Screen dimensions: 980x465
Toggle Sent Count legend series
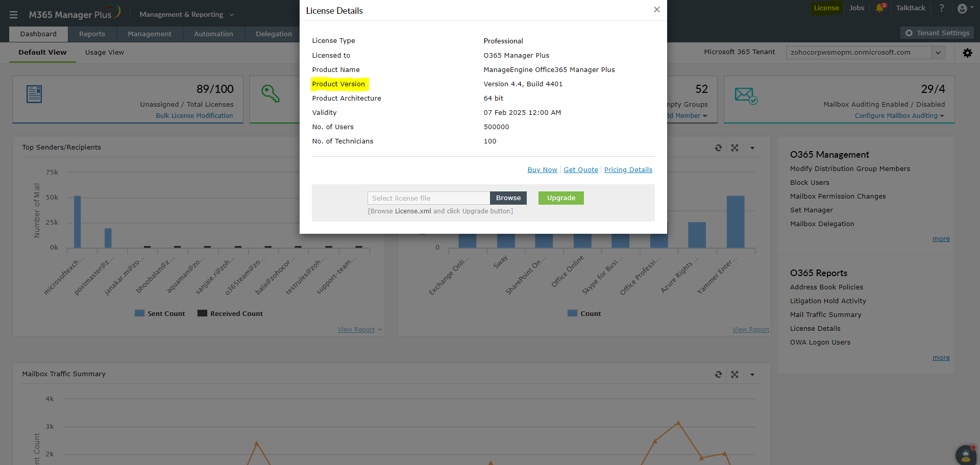[160, 313]
